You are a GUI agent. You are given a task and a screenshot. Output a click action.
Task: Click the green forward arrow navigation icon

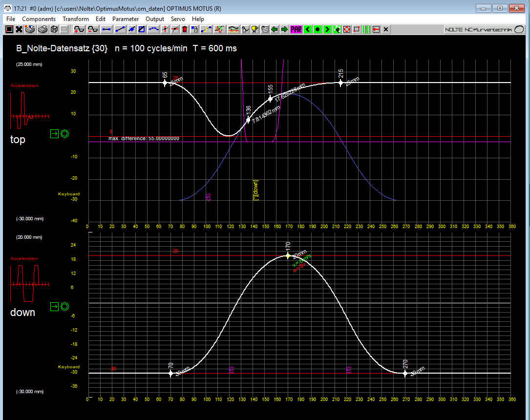[283, 29]
